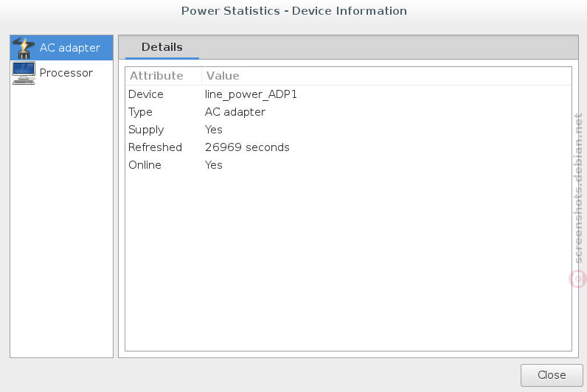This screenshot has width=587, height=392.
Task: Click the AC adapter type value
Action: coord(235,112)
